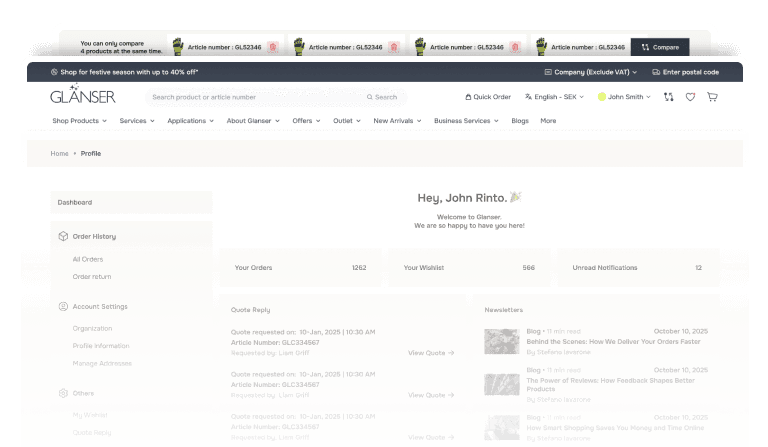Click the John Smith green avatar
768x447 pixels.
[x=602, y=97]
